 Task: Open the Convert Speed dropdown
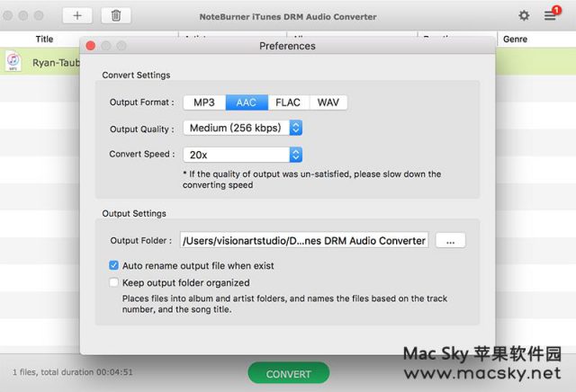pos(243,155)
